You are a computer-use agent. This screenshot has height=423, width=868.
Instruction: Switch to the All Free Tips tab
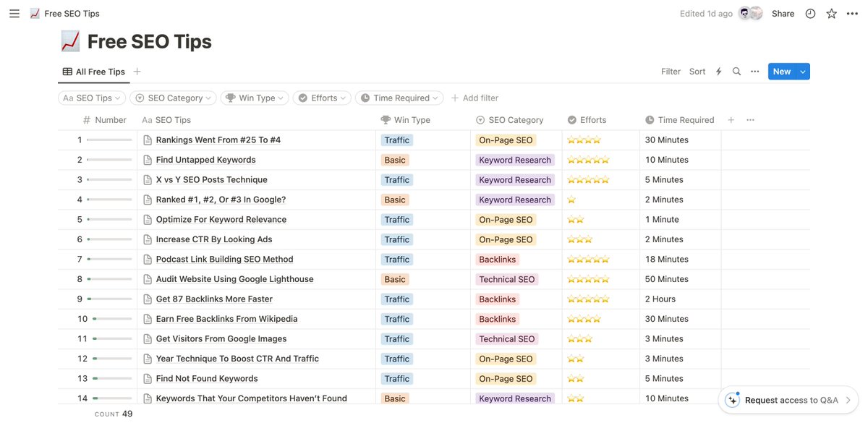coord(93,71)
